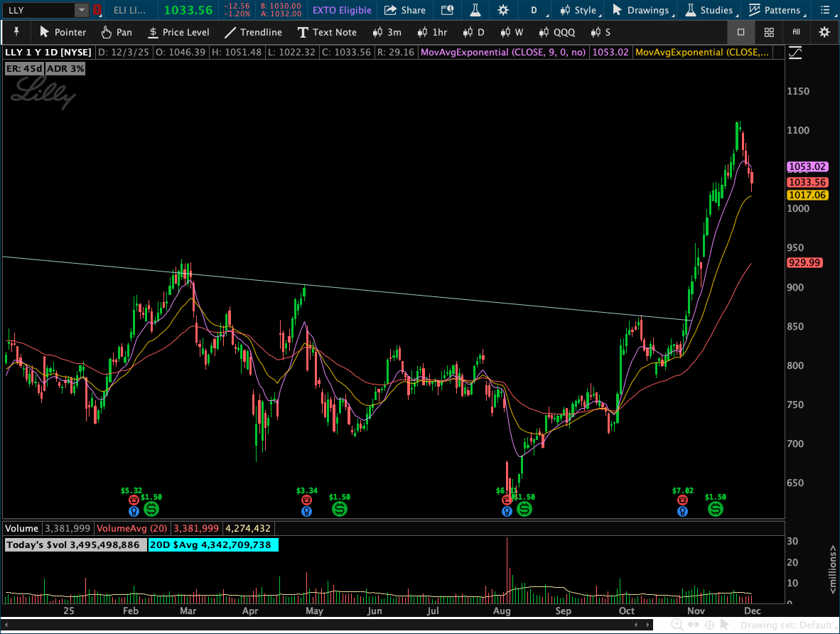This screenshot has height=634, width=840.
Task: Click the May blue lightbulb icon
Action: coord(306,511)
